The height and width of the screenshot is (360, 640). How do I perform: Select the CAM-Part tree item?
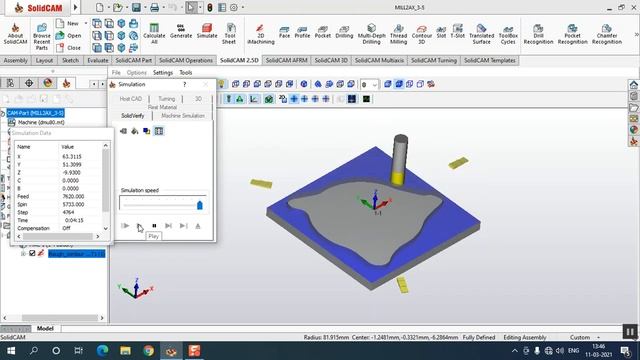[36, 113]
